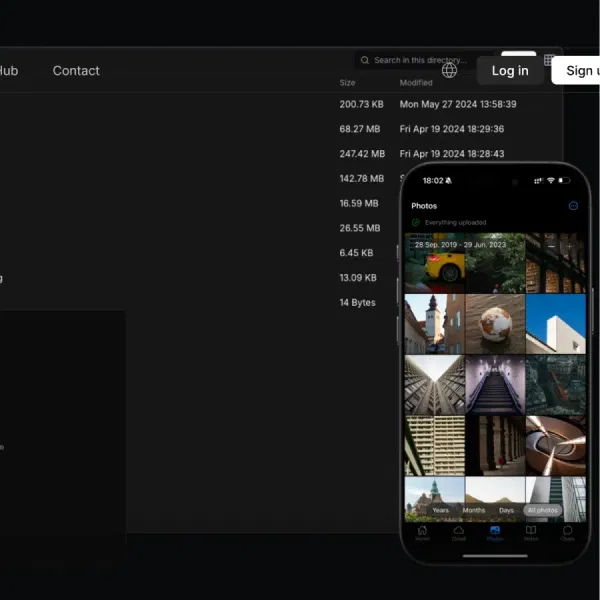Open the church tower photo thumbnail

(435, 324)
